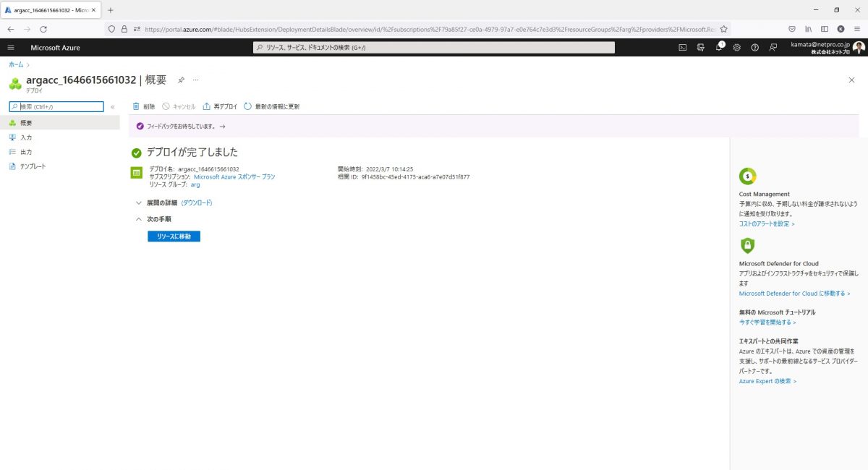The width and height of the screenshot is (868, 470).
Task: Expand the 展開の詳細 section
Action: tap(138, 203)
